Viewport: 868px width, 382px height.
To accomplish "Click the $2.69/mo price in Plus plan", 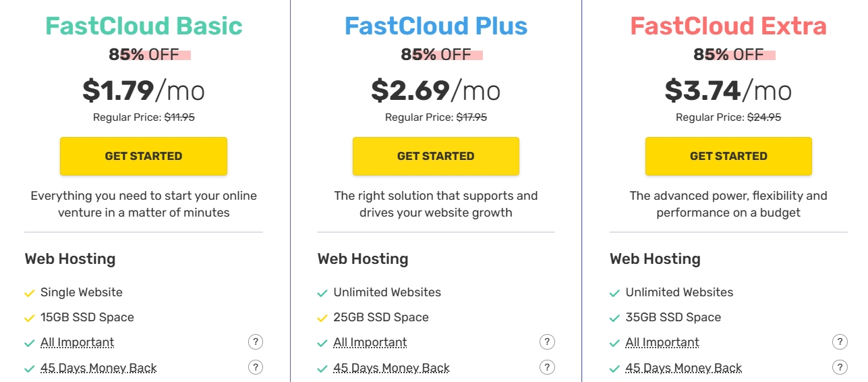I will coord(436,90).
